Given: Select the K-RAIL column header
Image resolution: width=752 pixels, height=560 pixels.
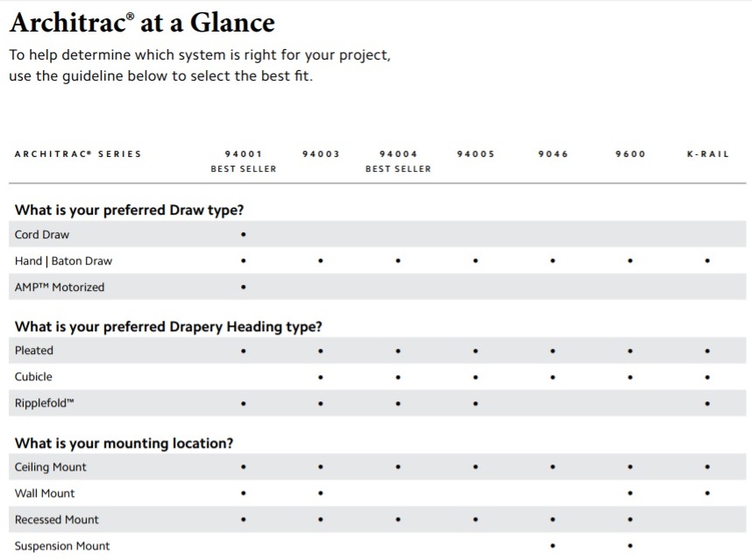Looking at the screenshot, I should coord(707,154).
